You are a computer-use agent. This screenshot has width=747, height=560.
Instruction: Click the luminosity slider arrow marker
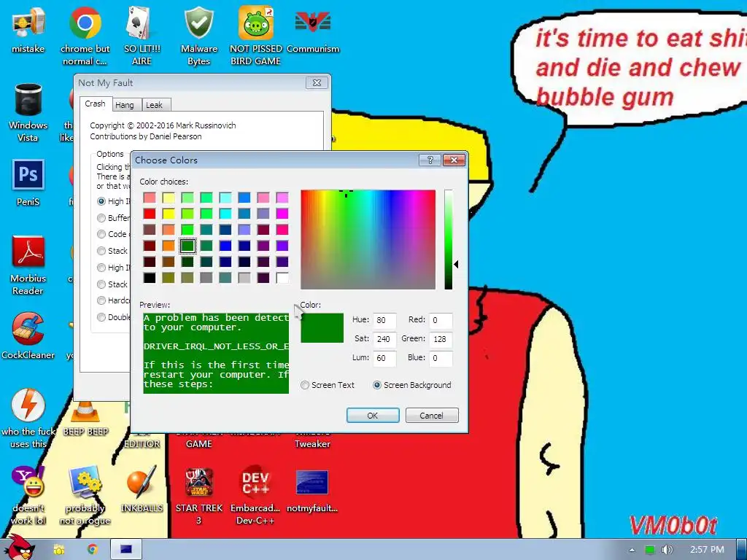456,264
